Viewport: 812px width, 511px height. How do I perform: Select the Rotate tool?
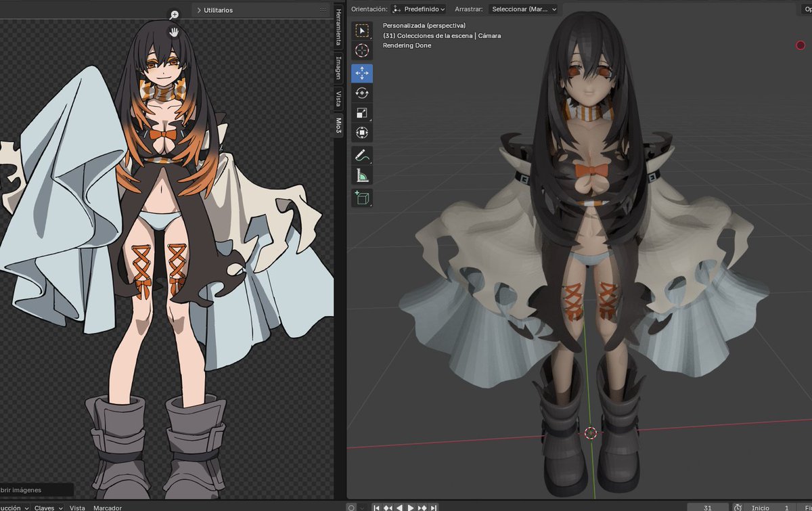(x=362, y=93)
